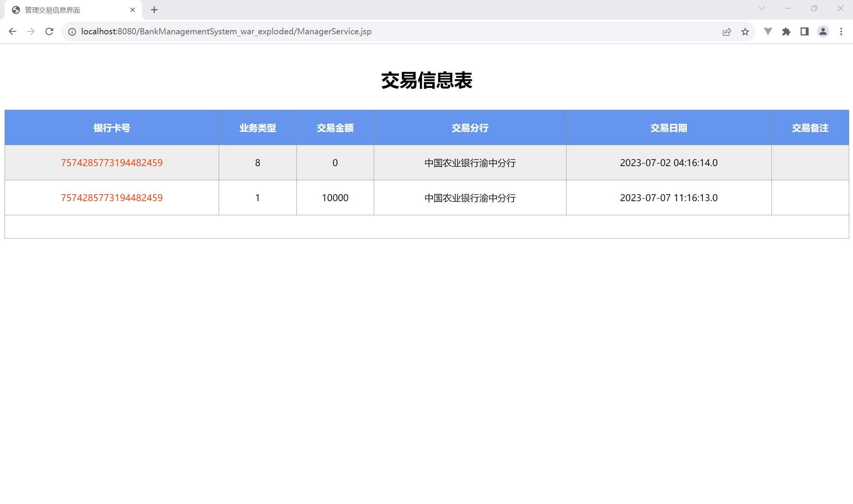Click the 银行卡号 column header
853x504 pixels.
pyautogui.click(x=112, y=128)
